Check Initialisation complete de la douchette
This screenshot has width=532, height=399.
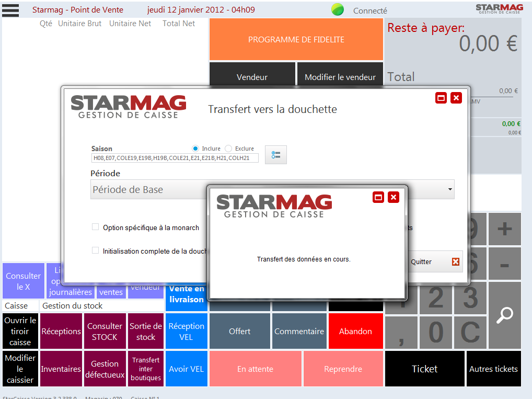click(95, 250)
